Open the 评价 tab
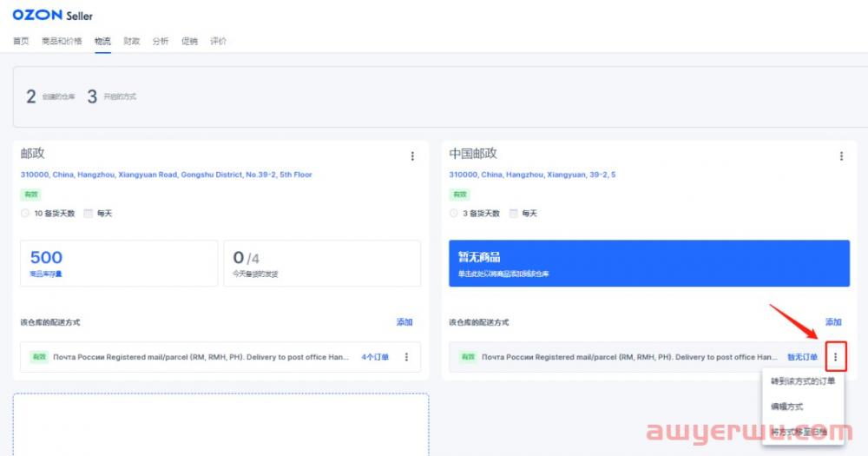Screen dimensions: 868x456 [218, 41]
